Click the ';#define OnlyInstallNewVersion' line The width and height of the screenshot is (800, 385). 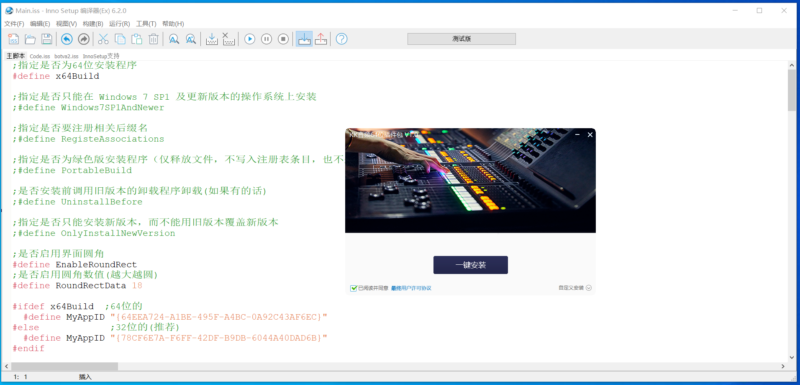coord(94,234)
